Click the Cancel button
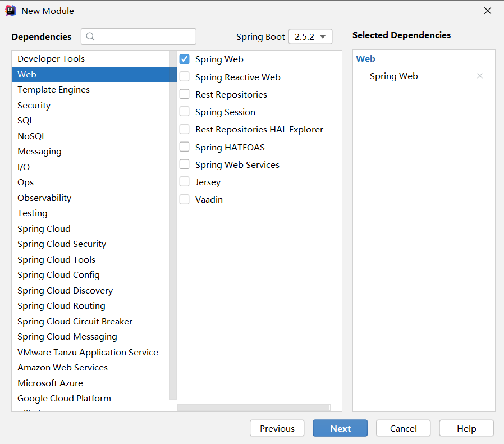Image resolution: width=504 pixels, height=444 pixels. (403, 428)
